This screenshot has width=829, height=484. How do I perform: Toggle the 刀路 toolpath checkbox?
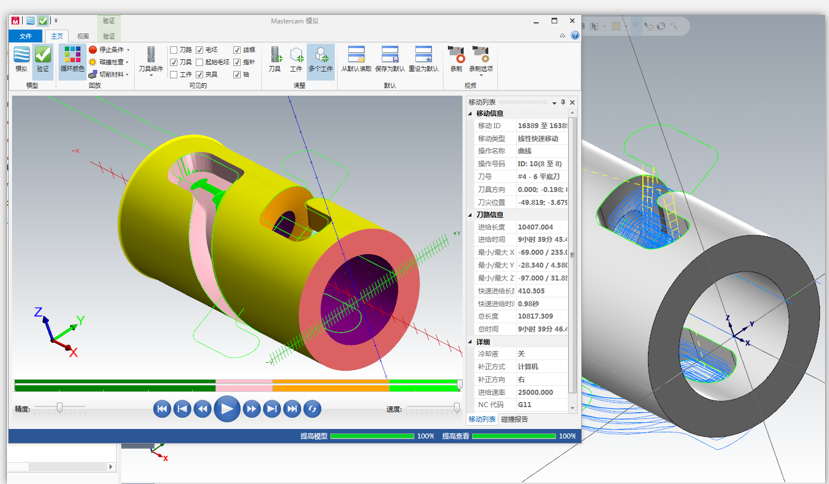(x=174, y=49)
